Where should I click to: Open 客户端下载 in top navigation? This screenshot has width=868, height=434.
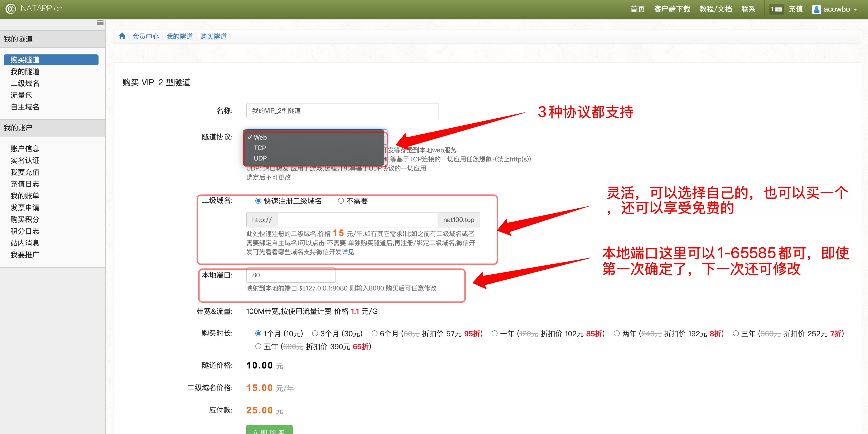point(672,9)
